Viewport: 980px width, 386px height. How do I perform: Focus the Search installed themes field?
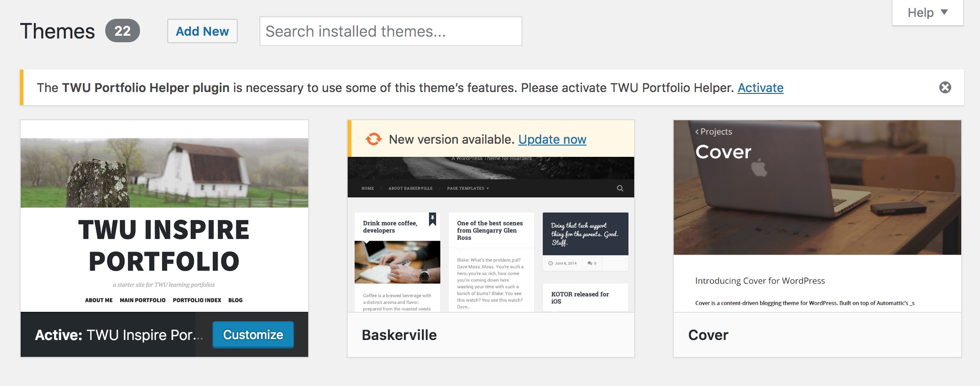390,31
